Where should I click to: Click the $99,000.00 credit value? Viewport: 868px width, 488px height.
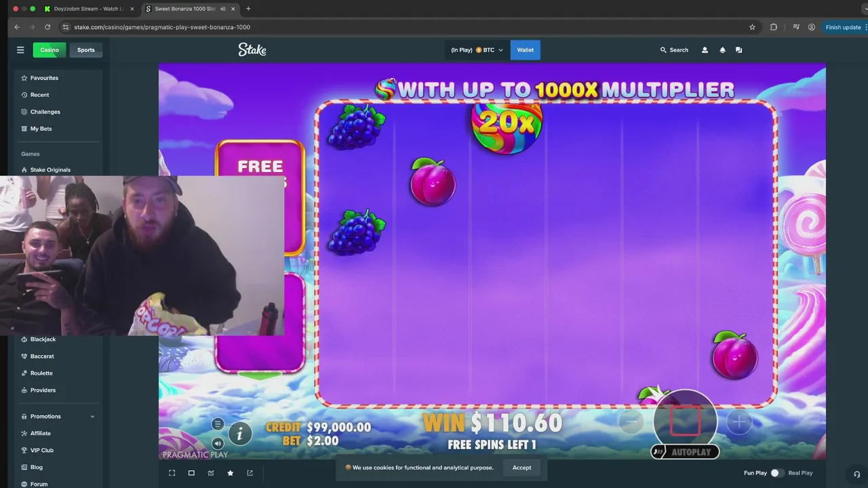tap(339, 427)
